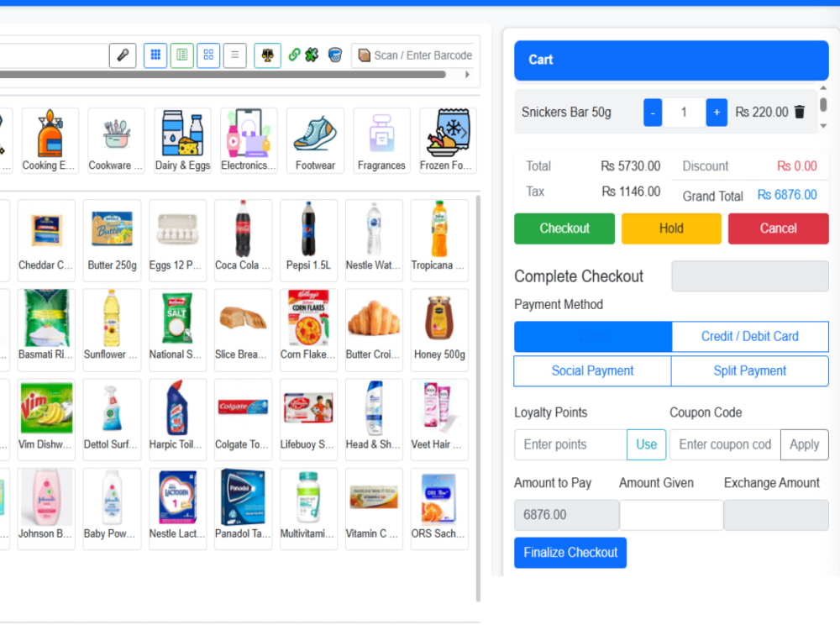The width and height of the screenshot is (840, 630).
Task: Add Baby Powder to cart
Action: (112, 509)
